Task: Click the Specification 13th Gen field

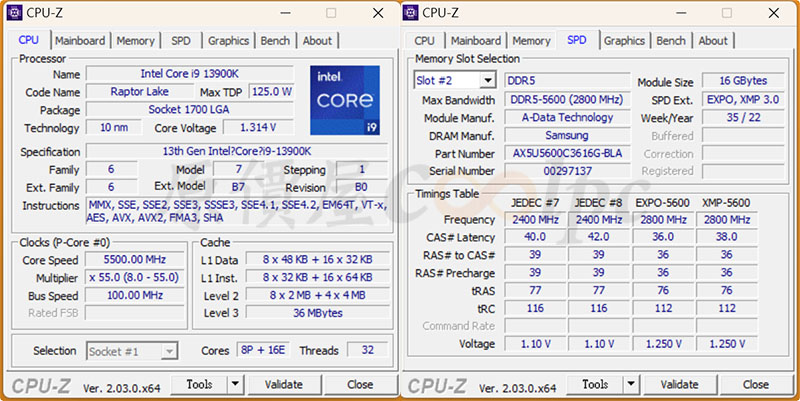Action: coord(237,152)
